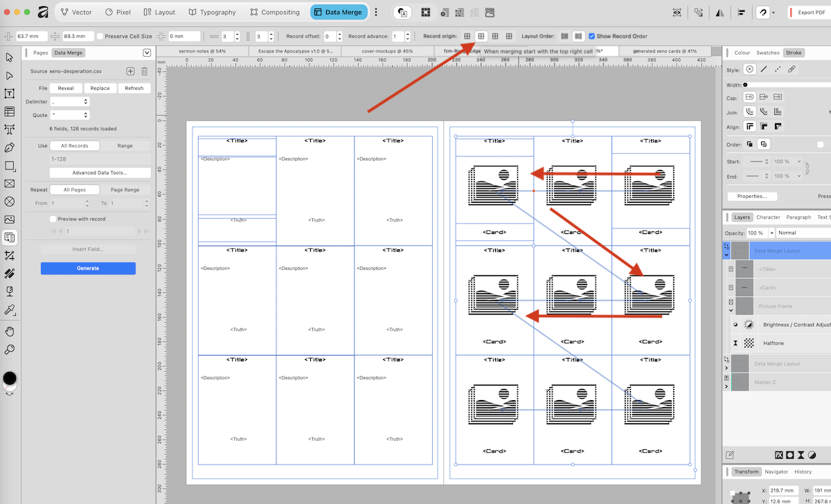
Task: Tick the Preview with record checkbox
Action: [53, 219]
